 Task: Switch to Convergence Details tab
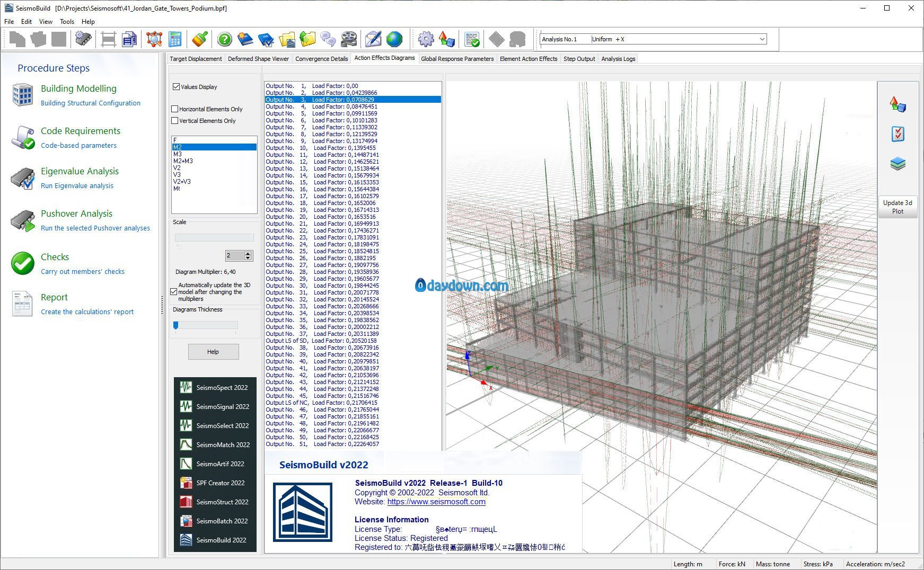click(321, 59)
